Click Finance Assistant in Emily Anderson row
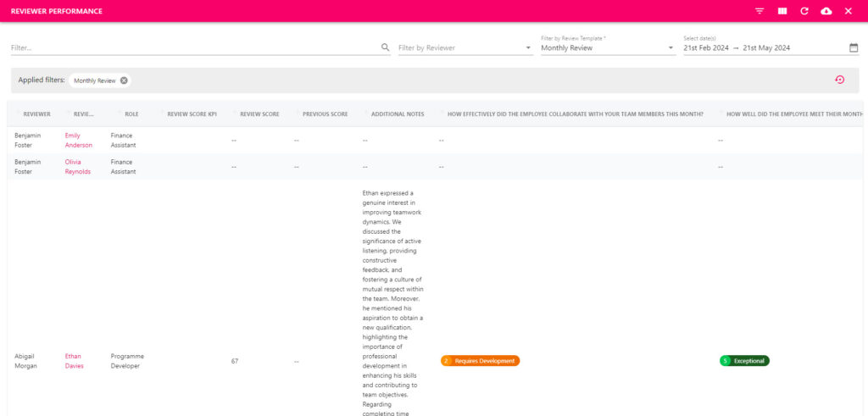The width and height of the screenshot is (868, 416). 124,140
